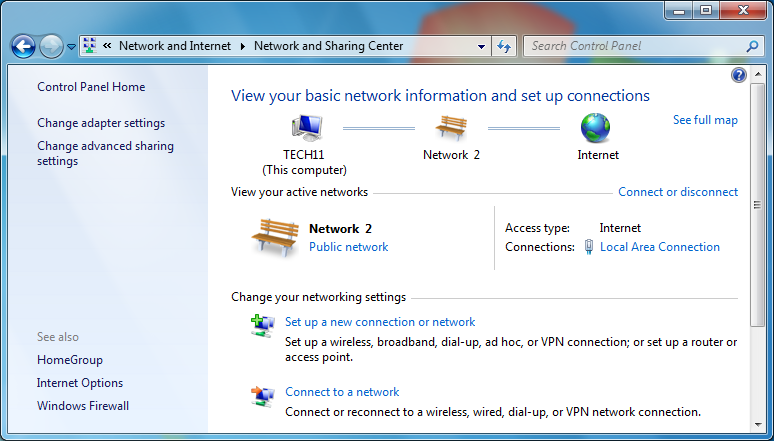774x441 pixels.
Task: Focus the Search Control Panel field
Action: click(x=635, y=46)
